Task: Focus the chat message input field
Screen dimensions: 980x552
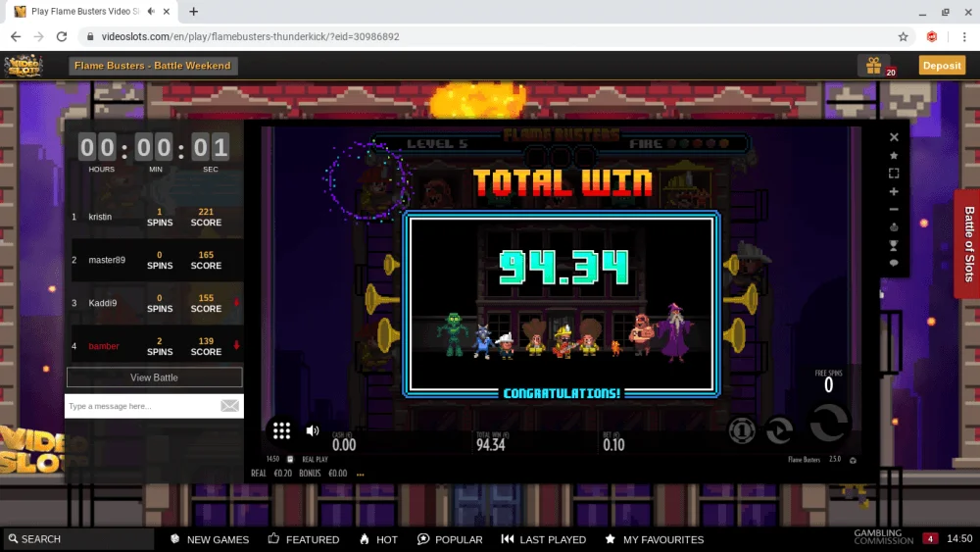Action: pyautogui.click(x=141, y=406)
